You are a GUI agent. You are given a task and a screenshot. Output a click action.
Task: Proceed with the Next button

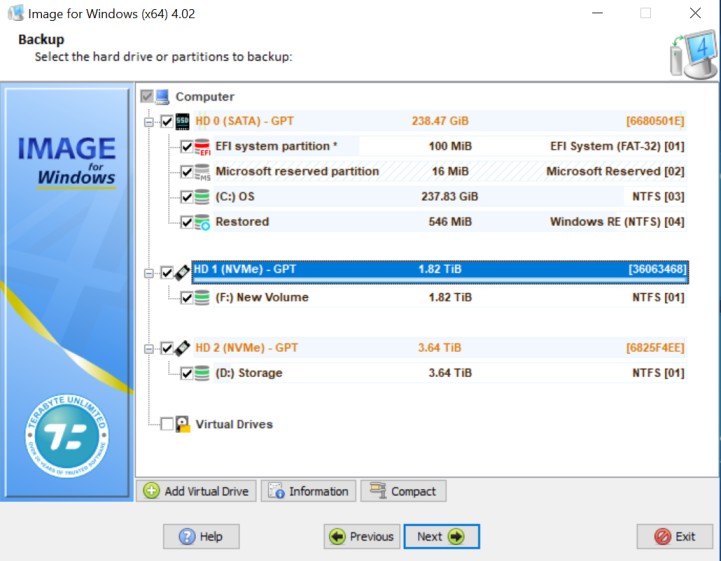click(x=441, y=537)
